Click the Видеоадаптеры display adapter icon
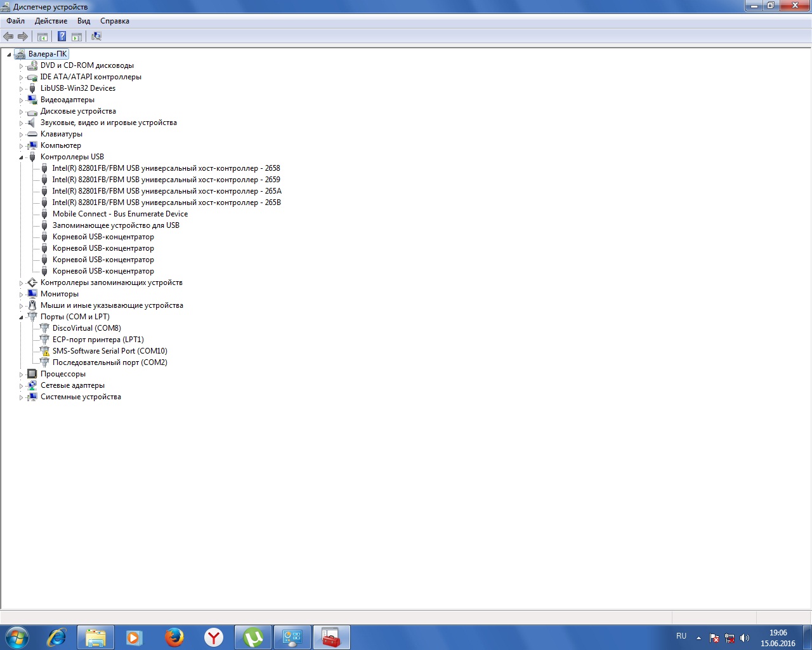The height and width of the screenshot is (650, 812). click(x=32, y=100)
